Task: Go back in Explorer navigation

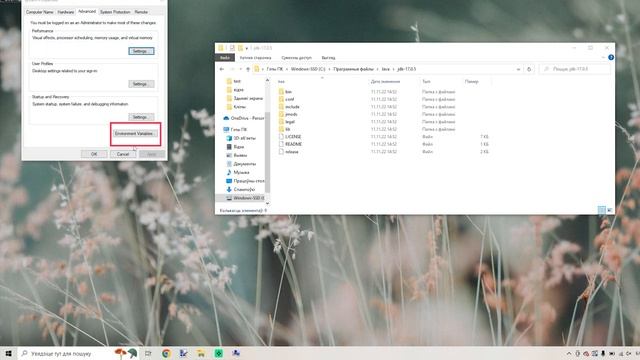Action: click(x=222, y=69)
